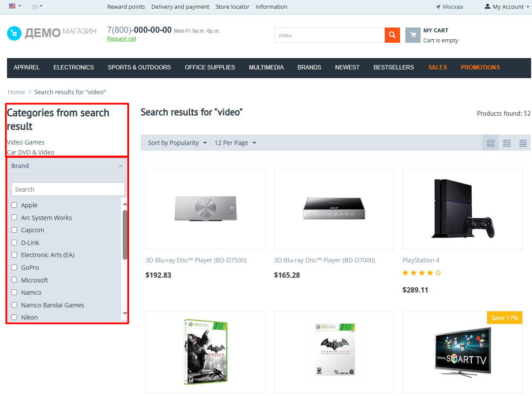Enable the D-Link brand filter
The image size is (532, 396).
tap(14, 242)
